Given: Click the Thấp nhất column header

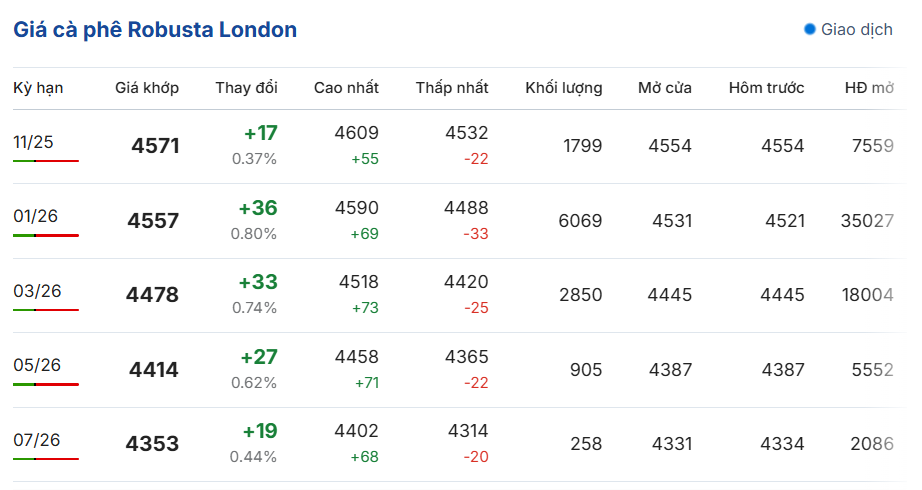Looking at the screenshot, I should [x=452, y=88].
